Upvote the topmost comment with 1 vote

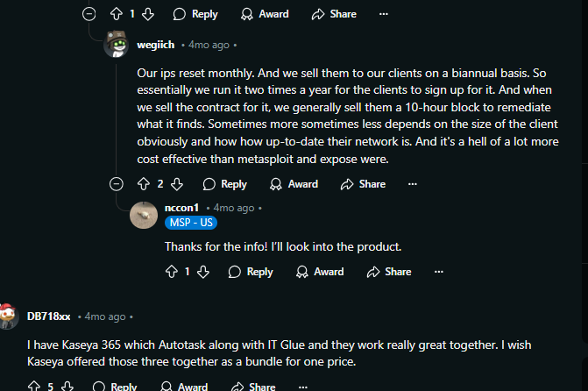click(117, 14)
